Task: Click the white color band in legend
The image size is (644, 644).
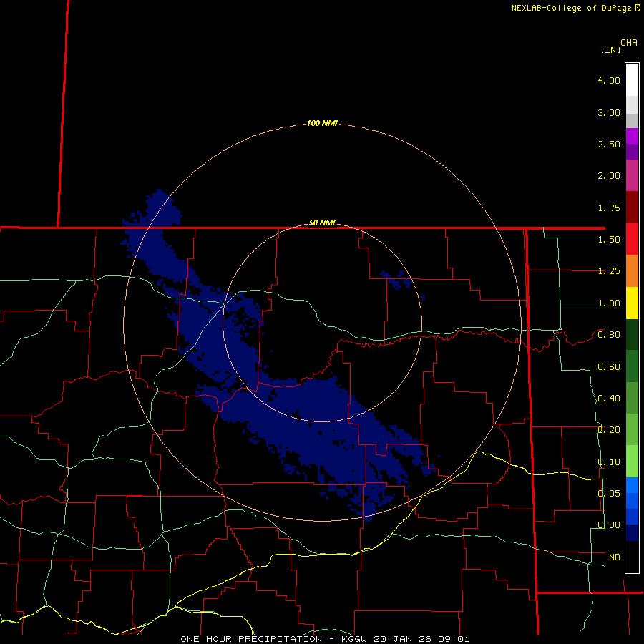Action: pos(632,79)
